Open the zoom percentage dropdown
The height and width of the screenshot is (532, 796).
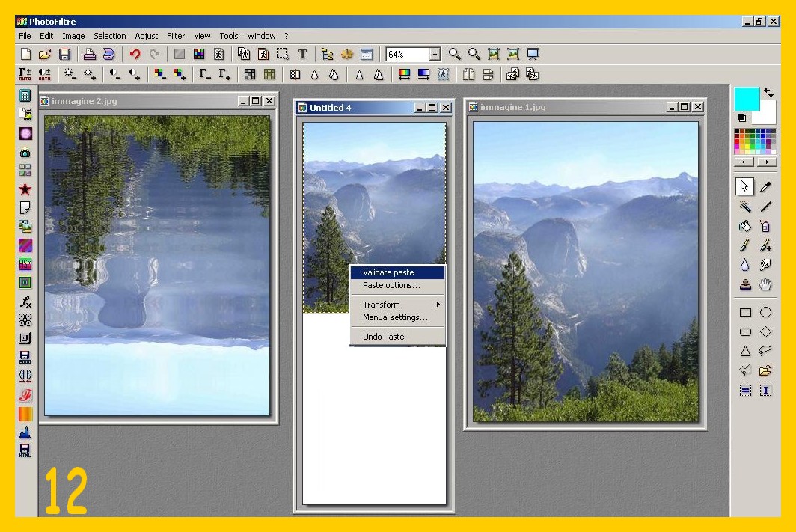pos(435,55)
